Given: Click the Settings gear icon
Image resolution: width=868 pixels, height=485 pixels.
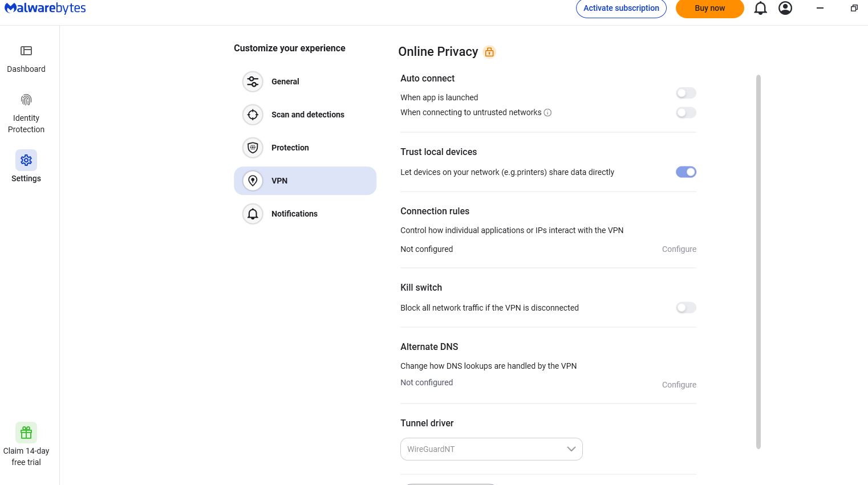Looking at the screenshot, I should click(26, 160).
